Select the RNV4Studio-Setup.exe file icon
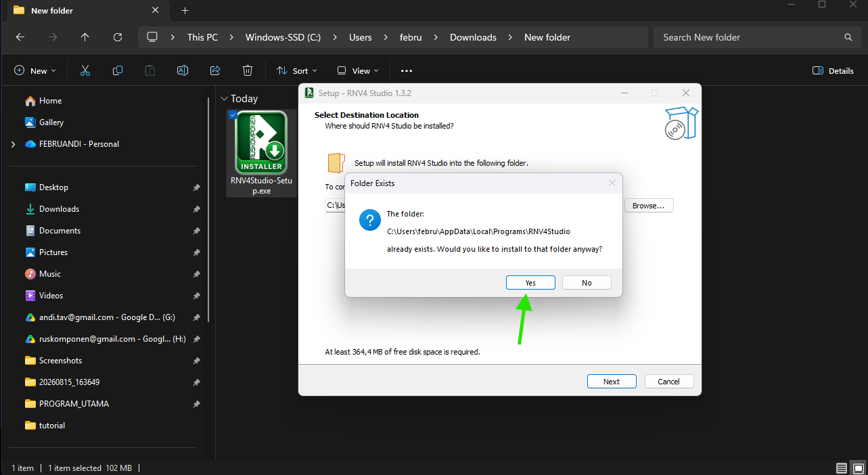Screen dimensions: 868x475 pos(261,143)
